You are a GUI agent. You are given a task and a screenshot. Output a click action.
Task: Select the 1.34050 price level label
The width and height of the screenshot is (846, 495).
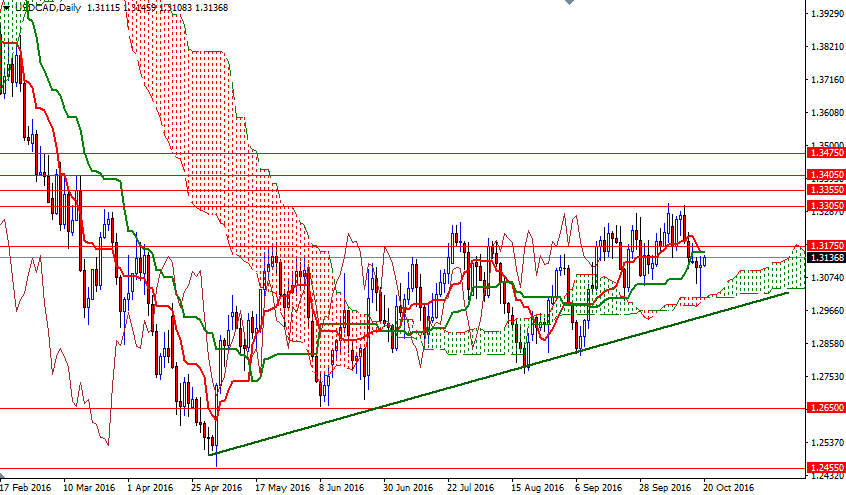[826, 175]
